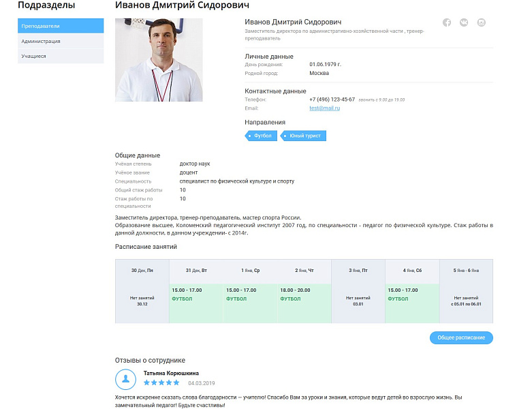Open the Facebook profile icon
This screenshot has height=409, width=532.
[446, 22]
